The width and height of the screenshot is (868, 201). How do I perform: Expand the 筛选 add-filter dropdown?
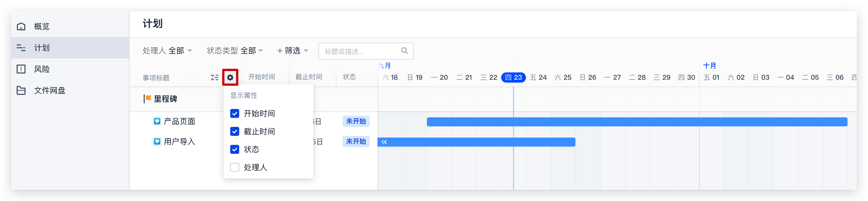pyautogui.click(x=293, y=51)
